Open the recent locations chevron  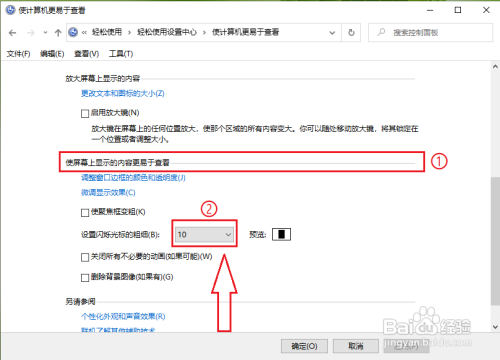tap(45, 33)
